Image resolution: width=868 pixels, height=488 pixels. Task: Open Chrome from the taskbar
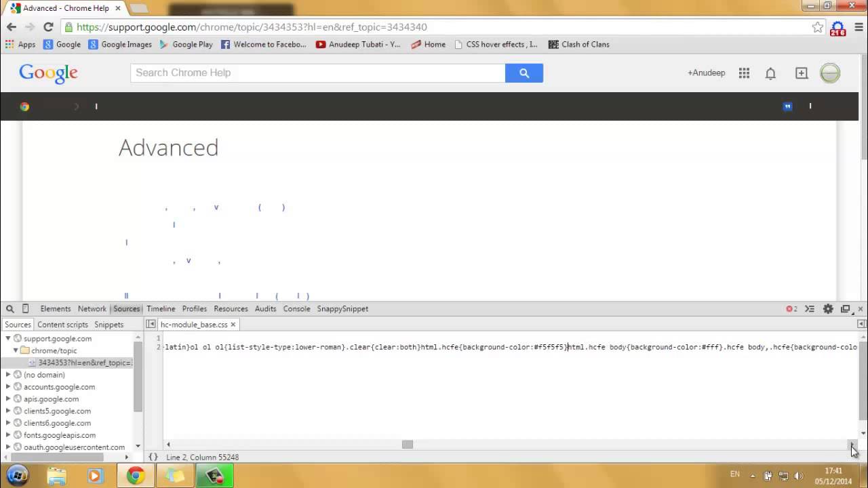(x=135, y=476)
